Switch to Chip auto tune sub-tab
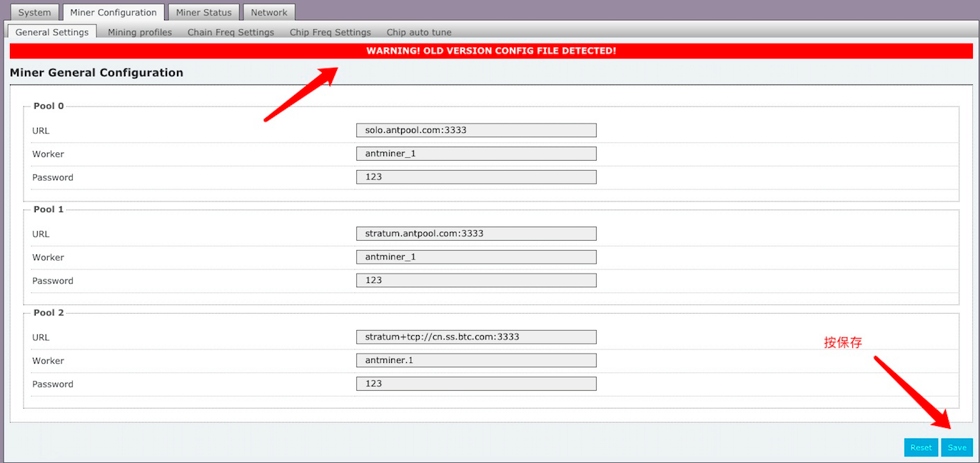Image resolution: width=980 pixels, height=463 pixels. click(x=419, y=32)
